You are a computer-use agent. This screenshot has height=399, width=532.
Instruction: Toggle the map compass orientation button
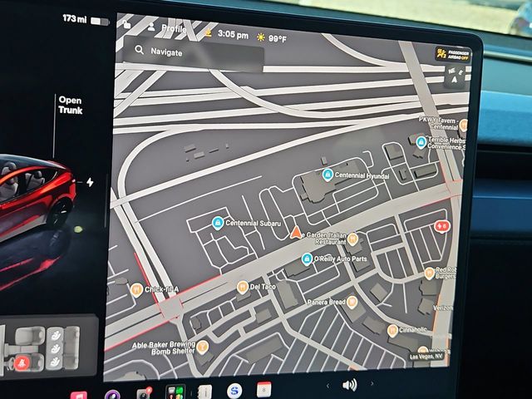tap(455, 76)
